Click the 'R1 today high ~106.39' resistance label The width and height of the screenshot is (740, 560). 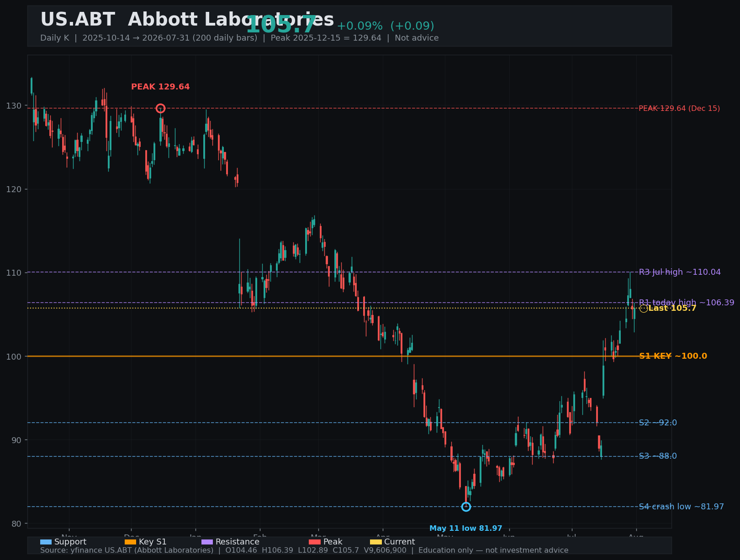[x=687, y=303]
